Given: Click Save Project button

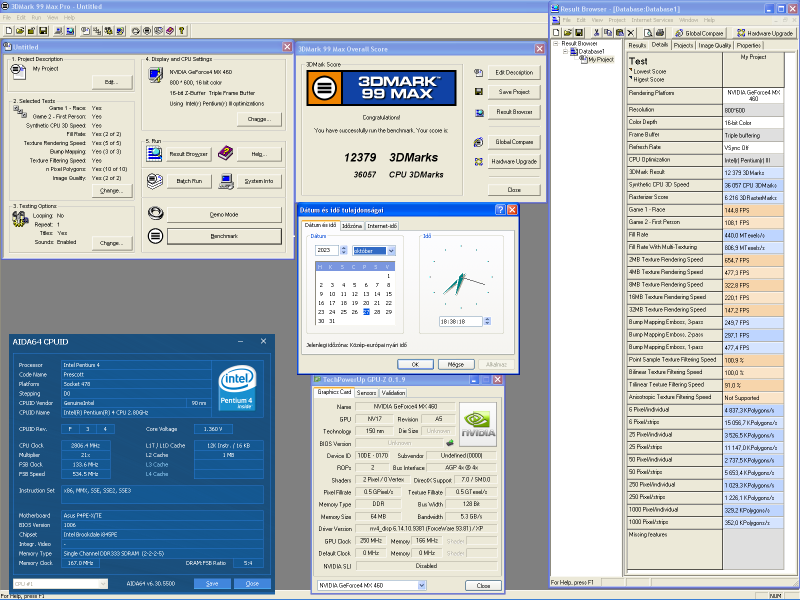Looking at the screenshot, I should click(x=514, y=92).
